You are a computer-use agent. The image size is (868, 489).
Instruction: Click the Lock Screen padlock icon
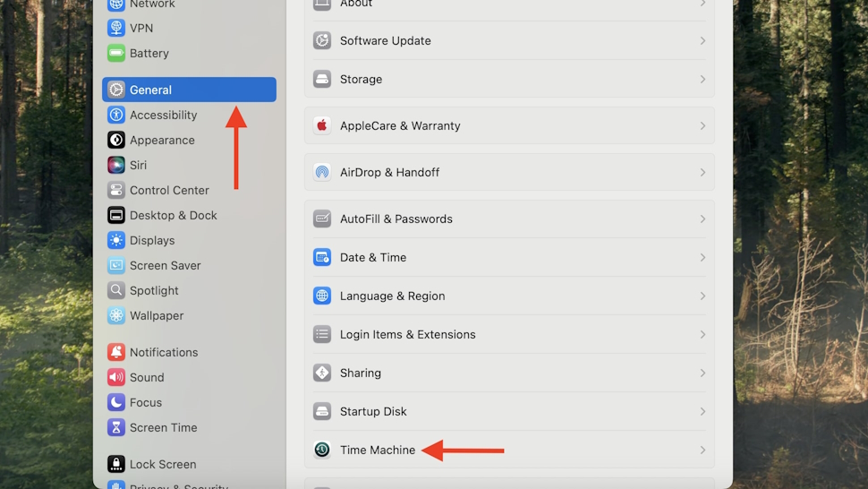point(116,464)
